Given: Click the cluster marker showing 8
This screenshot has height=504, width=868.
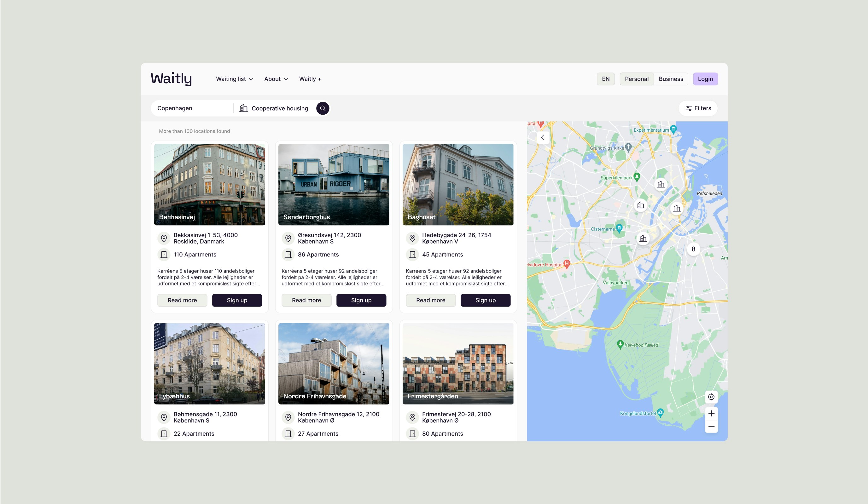Looking at the screenshot, I should pyautogui.click(x=693, y=249).
